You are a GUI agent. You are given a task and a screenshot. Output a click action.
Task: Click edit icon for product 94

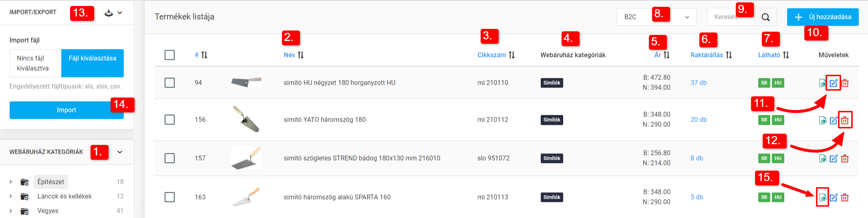[x=834, y=83]
